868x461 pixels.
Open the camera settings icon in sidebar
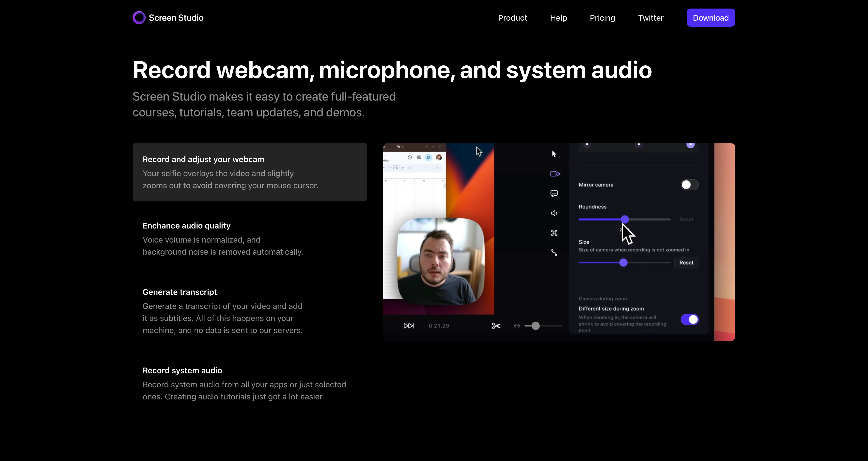coord(555,174)
